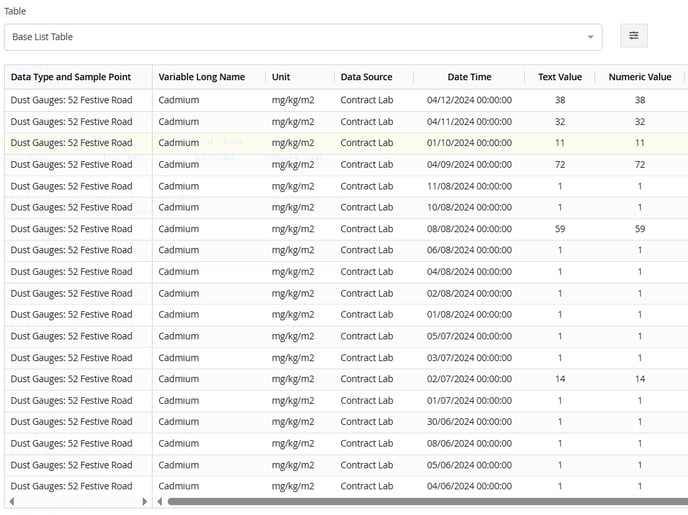Click the Data Source column header

point(366,77)
